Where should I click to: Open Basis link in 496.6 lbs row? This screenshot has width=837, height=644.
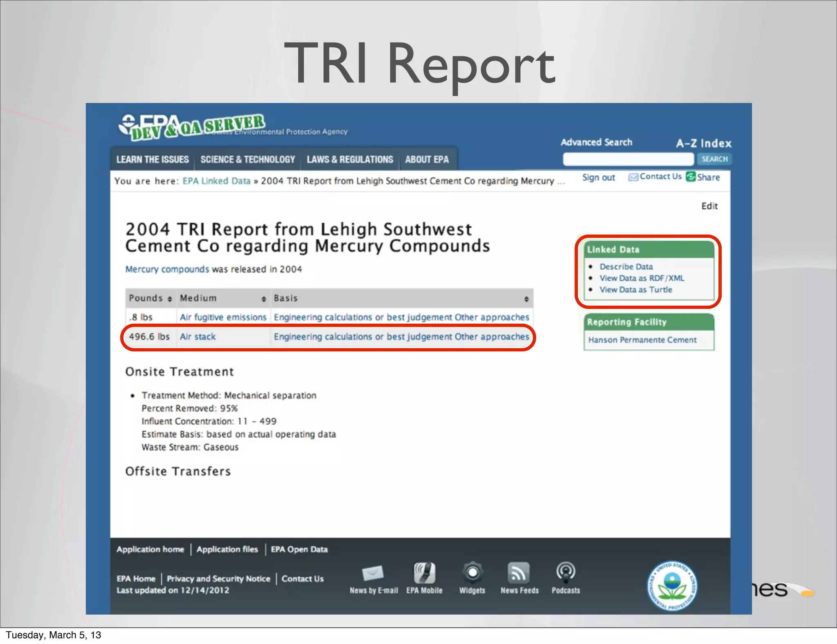click(x=401, y=337)
